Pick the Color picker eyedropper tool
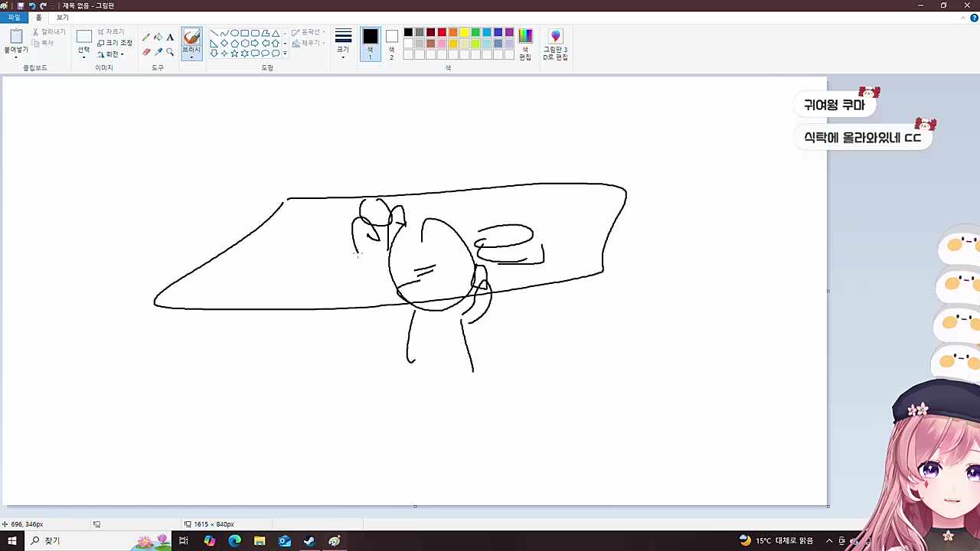Screen dimensions: 980x551 [x=158, y=52]
